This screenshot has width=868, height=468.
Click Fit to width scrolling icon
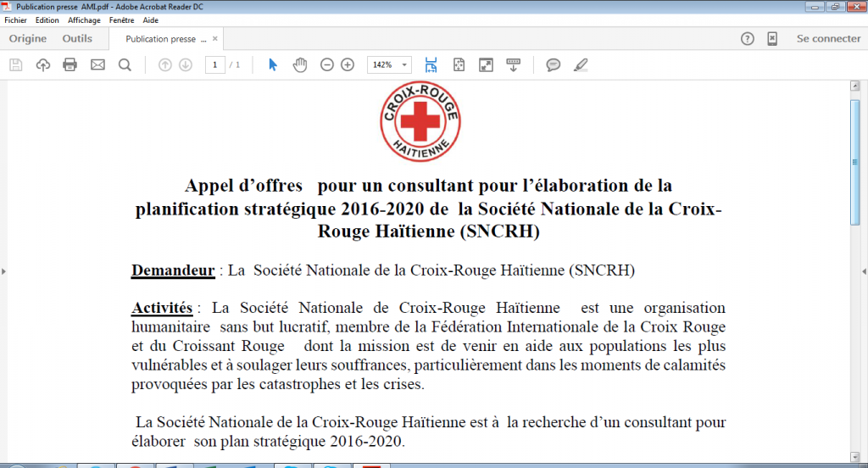pyautogui.click(x=431, y=64)
